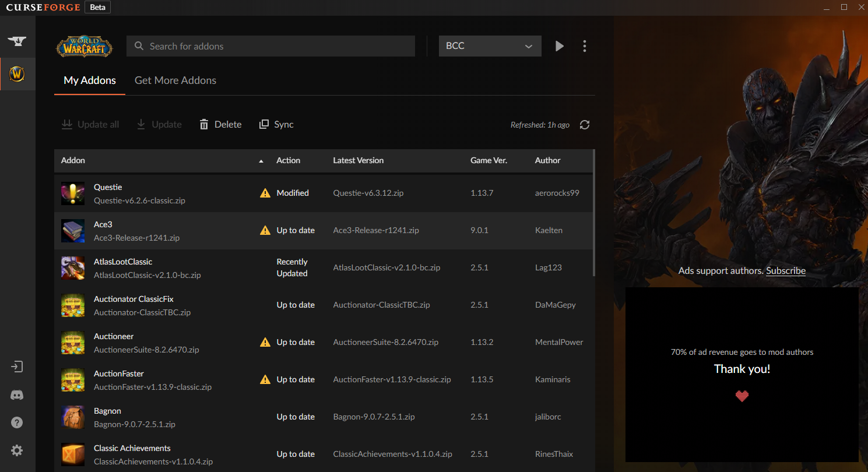
Task: Click the Subscribe link
Action: click(x=786, y=270)
